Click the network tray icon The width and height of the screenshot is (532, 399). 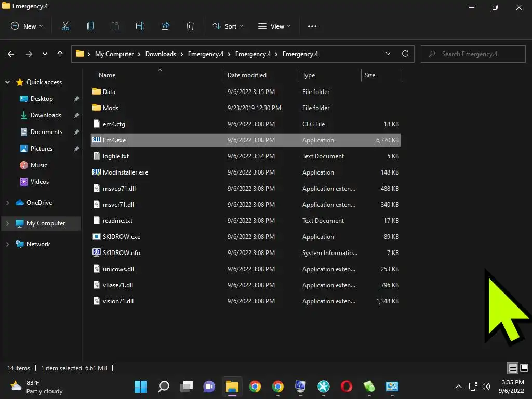(x=473, y=387)
